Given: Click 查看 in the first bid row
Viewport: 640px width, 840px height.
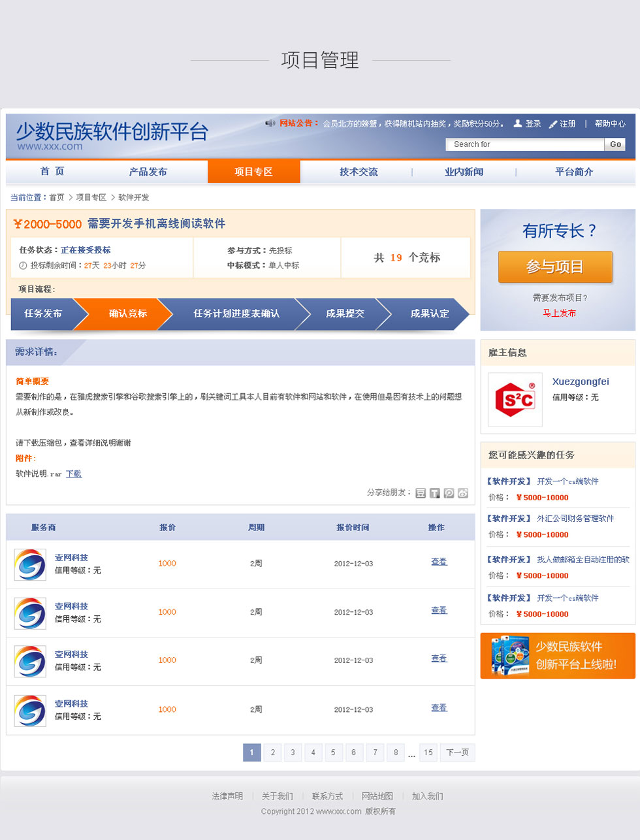Looking at the screenshot, I should (x=439, y=562).
